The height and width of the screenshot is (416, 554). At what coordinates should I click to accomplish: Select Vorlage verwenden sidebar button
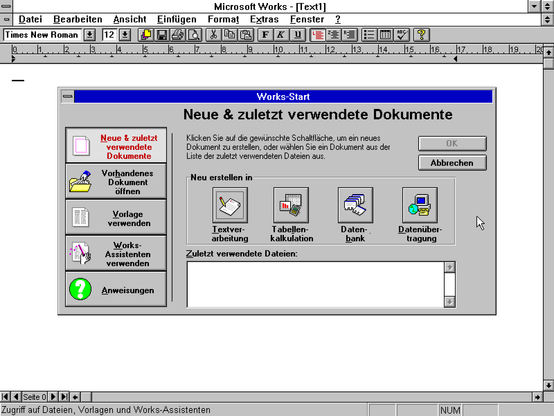(x=116, y=217)
